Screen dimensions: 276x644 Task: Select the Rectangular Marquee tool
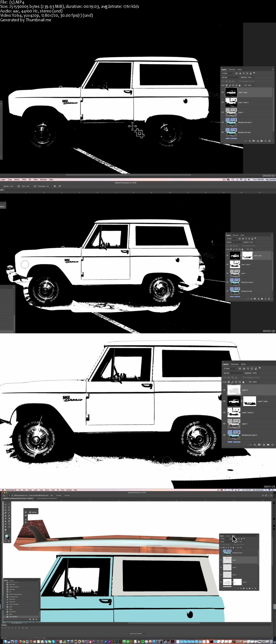click(9, 504)
